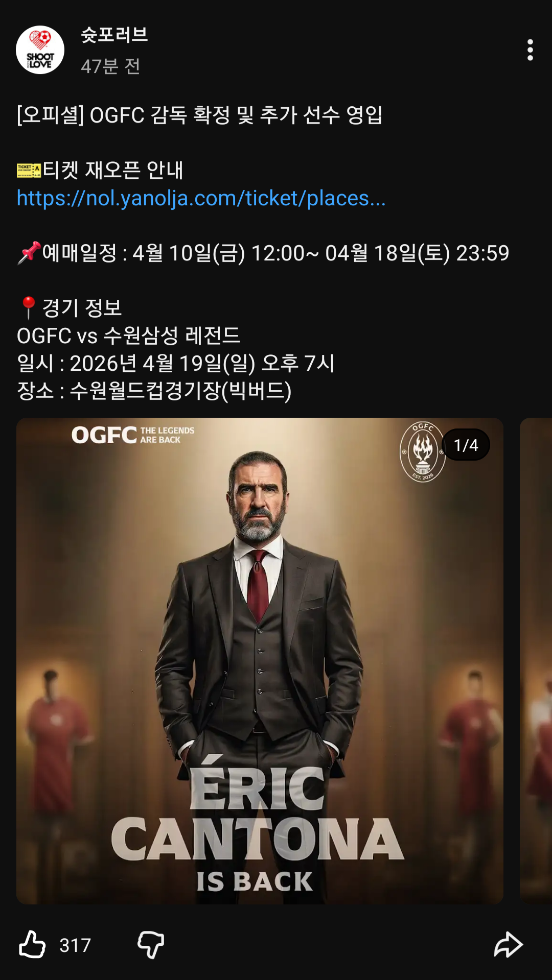The image size is (552, 980).
Task: Tap the 장소 수원월드컵경기장 venue line
Action: [154, 391]
